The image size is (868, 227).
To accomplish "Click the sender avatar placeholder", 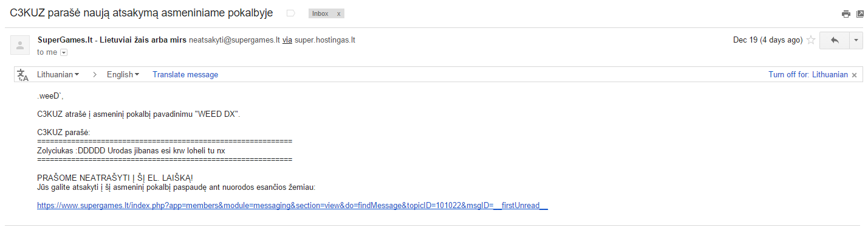I will [x=20, y=45].
